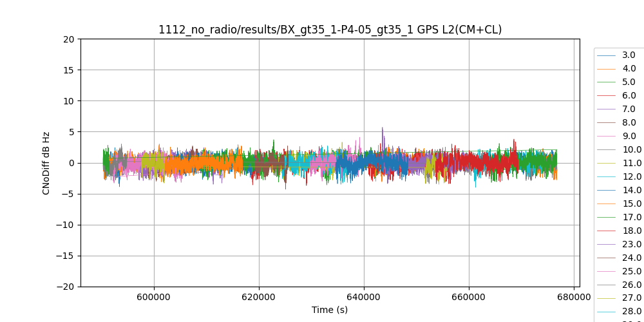Click the −20 y-axis tick label
Viewport: 644px width, 322px height.
[x=66, y=287]
